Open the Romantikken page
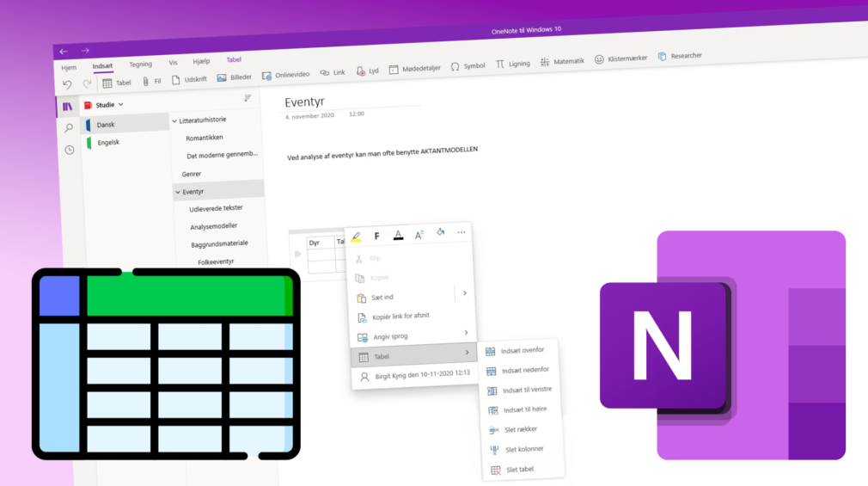The width and height of the screenshot is (868, 486). pyautogui.click(x=205, y=138)
